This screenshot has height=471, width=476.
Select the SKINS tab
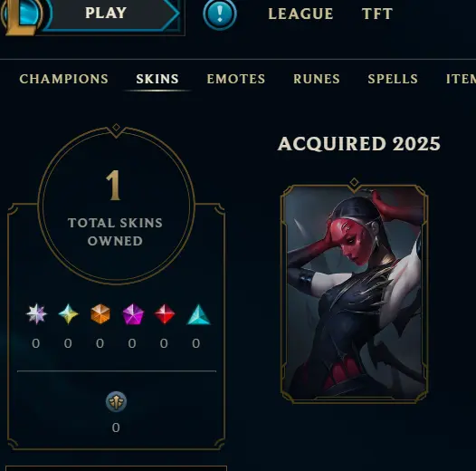click(157, 79)
